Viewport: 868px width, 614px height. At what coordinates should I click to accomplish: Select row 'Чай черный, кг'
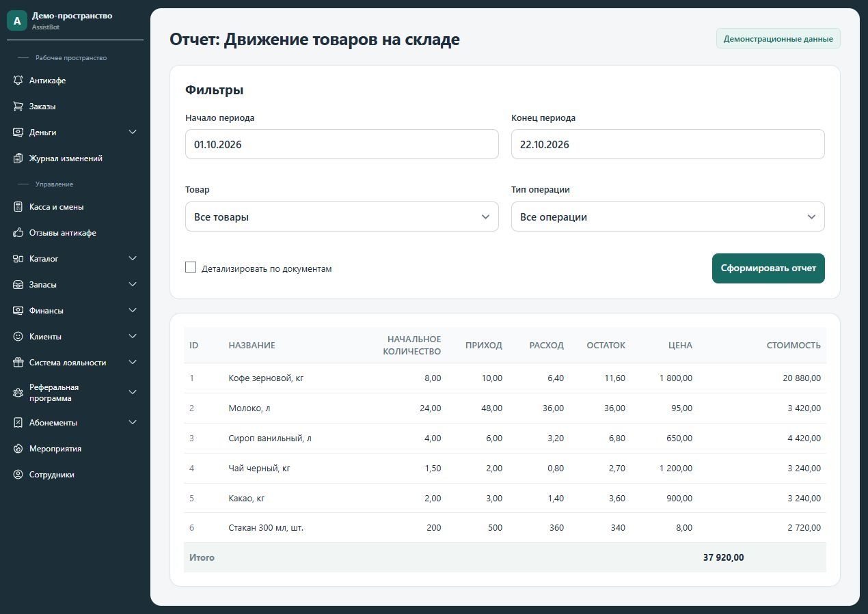[505, 468]
